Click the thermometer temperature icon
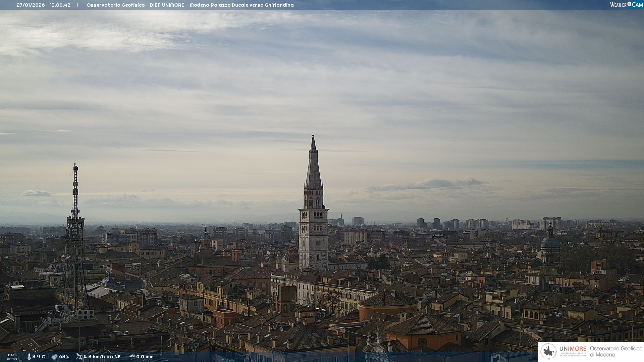Image resolution: width=644 pixels, height=362 pixels. 29,357
